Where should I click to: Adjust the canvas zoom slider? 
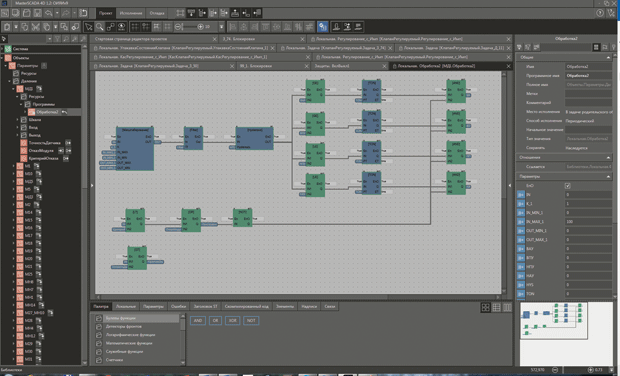[x=190, y=27]
